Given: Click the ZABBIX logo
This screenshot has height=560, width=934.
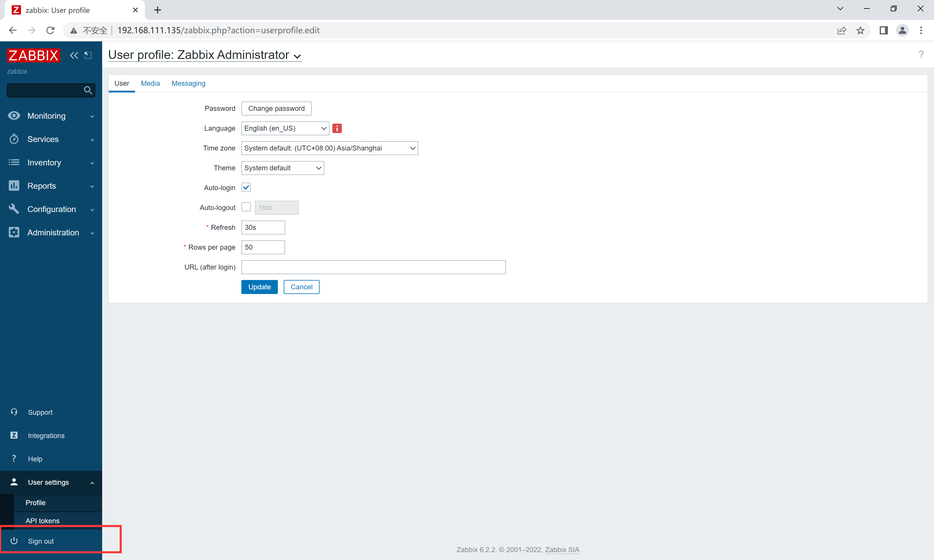Looking at the screenshot, I should click(x=33, y=55).
